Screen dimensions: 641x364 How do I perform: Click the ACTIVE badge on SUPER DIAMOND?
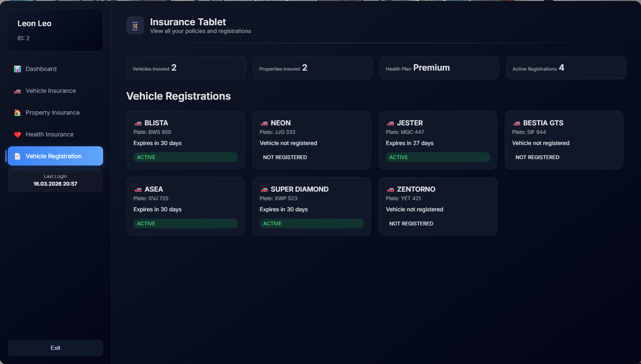pos(312,224)
